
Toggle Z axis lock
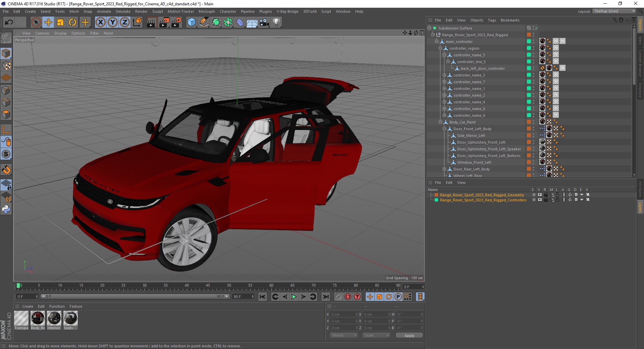pyautogui.click(x=125, y=22)
